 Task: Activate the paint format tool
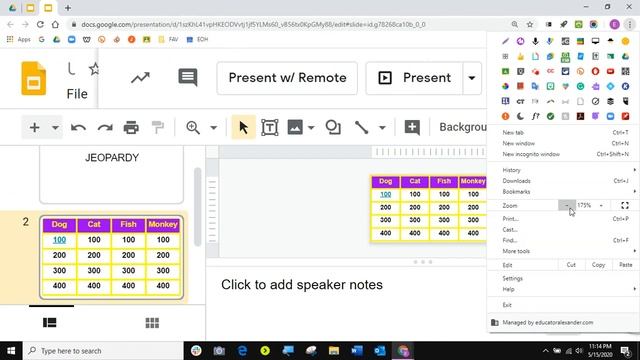158,127
